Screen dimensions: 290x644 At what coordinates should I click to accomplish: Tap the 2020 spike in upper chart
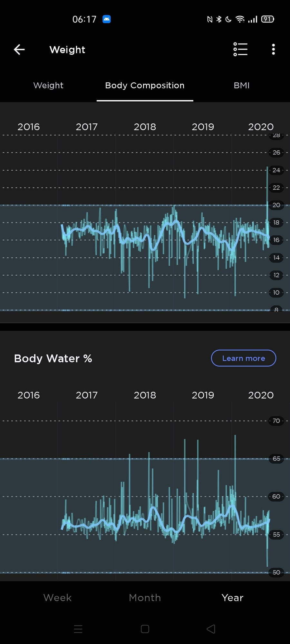[267, 180]
